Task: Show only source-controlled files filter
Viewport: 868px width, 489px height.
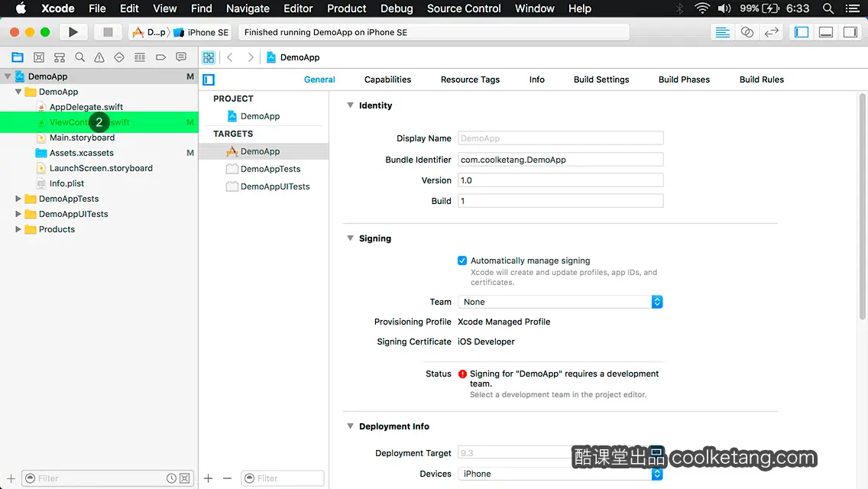Action: 185,478
